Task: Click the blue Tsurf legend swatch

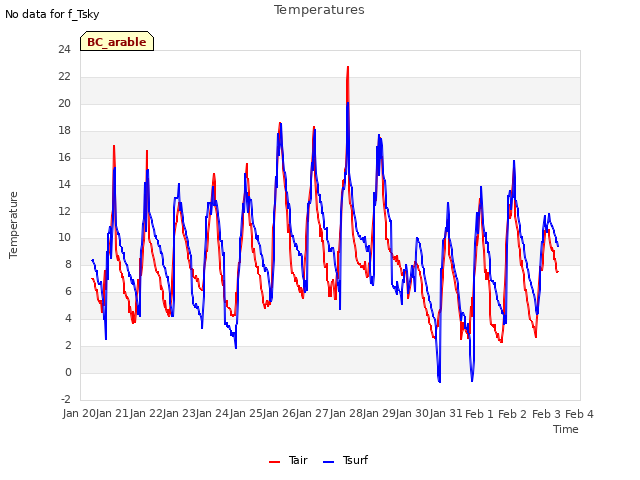Action: (x=329, y=462)
